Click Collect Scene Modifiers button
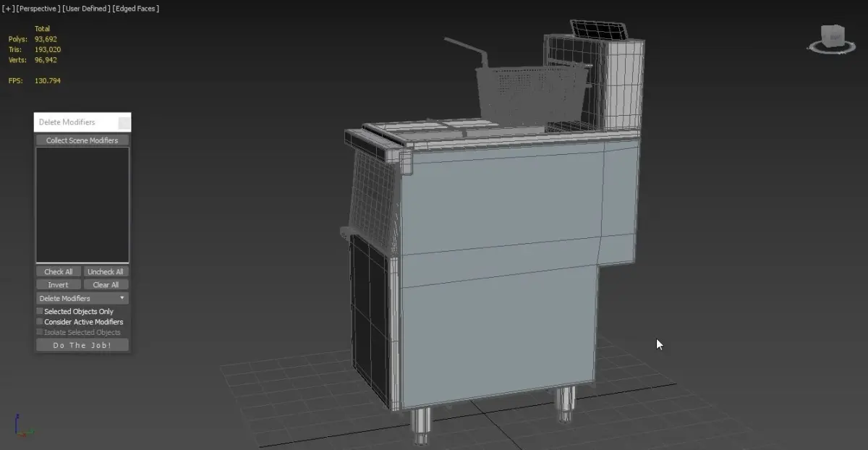 (x=82, y=140)
